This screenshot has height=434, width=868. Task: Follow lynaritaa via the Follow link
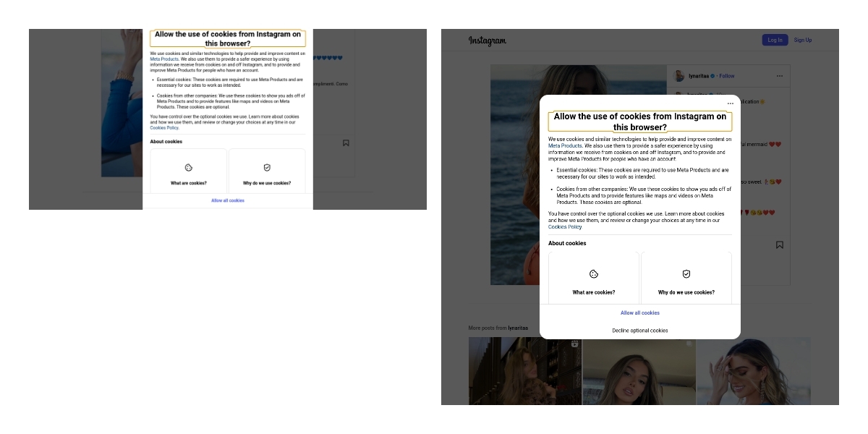pyautogui.click(x=727, y=76)
